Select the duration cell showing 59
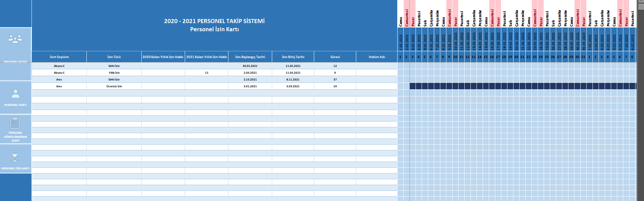This screenshot has width=644, height=201. 335,86
